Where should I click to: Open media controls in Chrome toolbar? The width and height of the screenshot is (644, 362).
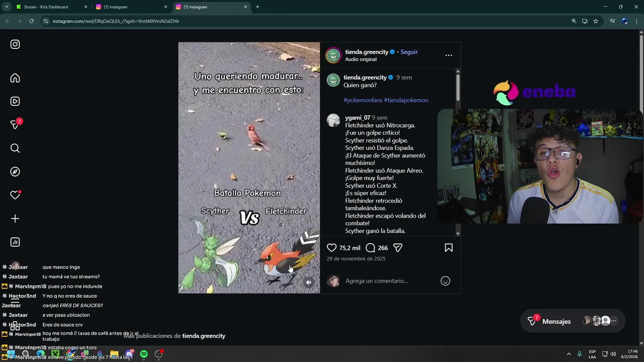point(612,21)
